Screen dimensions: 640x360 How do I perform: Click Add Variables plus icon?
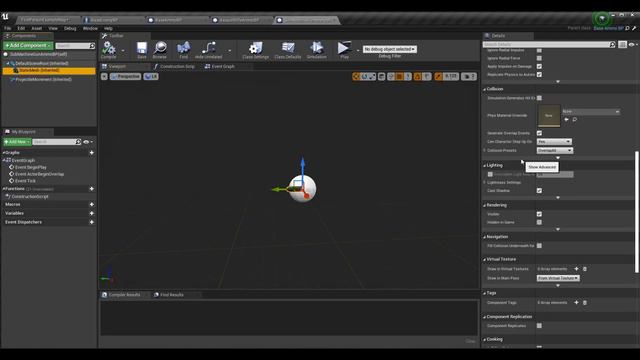pyautogui.click(x=91, y=213)
